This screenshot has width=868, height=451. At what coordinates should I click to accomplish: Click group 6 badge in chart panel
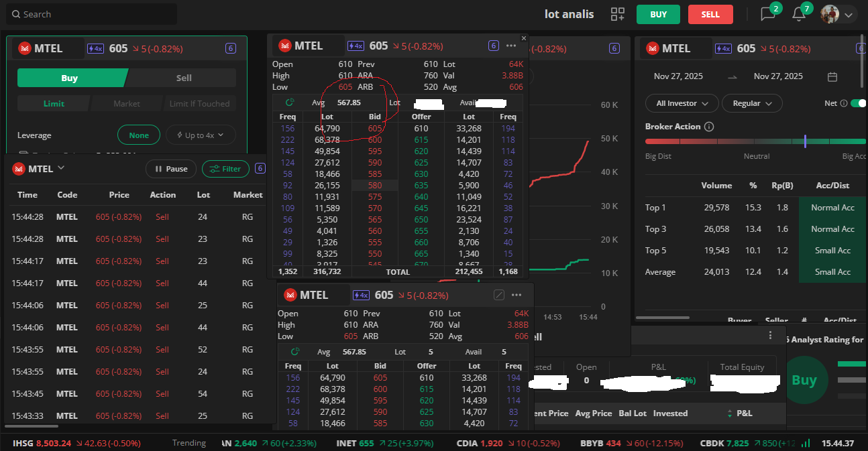click(614, 48)
